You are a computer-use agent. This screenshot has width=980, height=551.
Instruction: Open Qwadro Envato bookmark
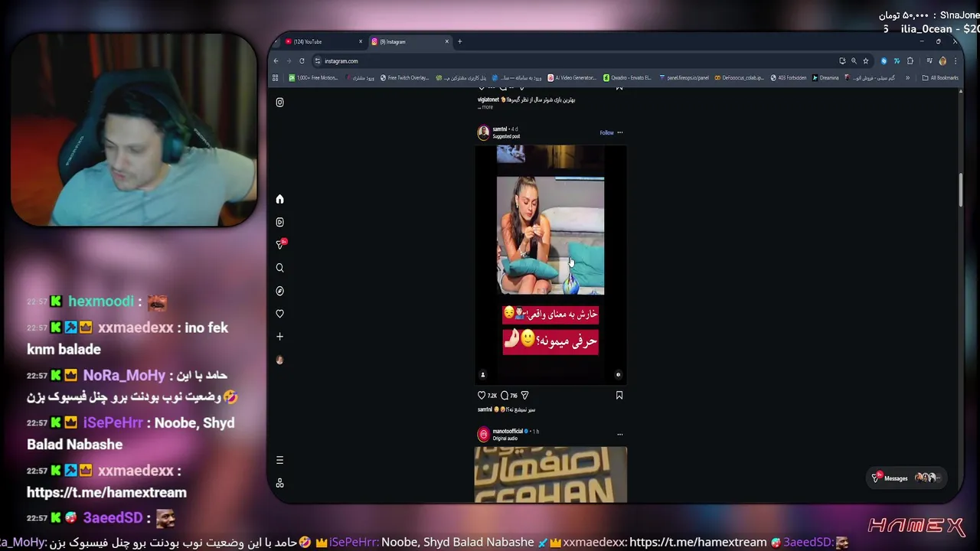tap(628, 77)
